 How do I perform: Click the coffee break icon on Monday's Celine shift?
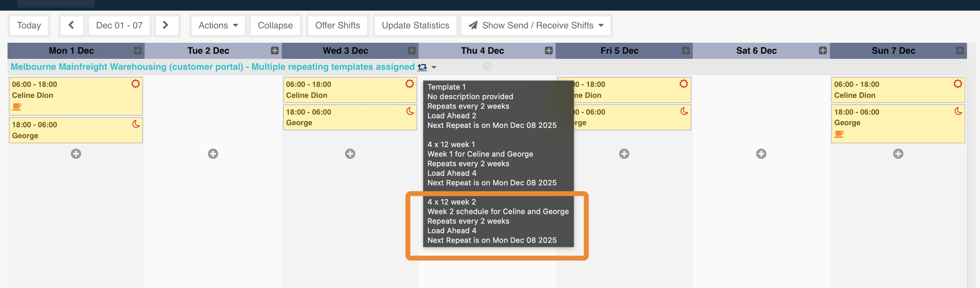17,107
